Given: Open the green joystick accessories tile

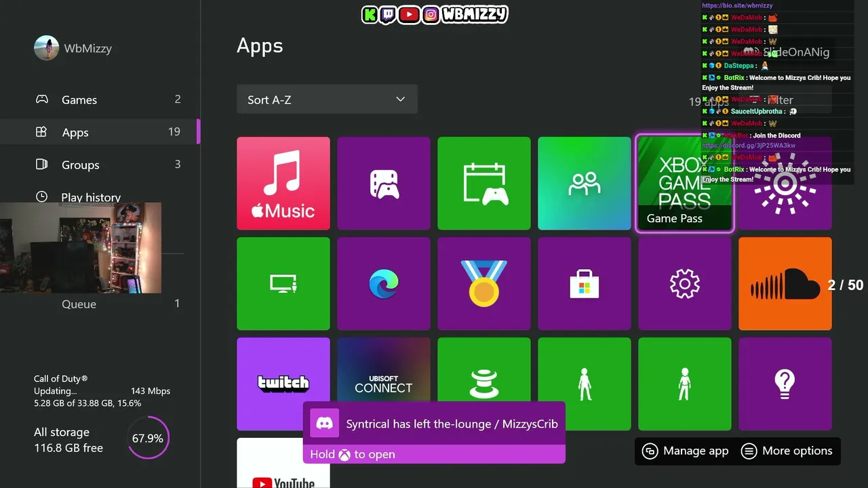Looking at the screenshot, I should [x=484, y=369].
